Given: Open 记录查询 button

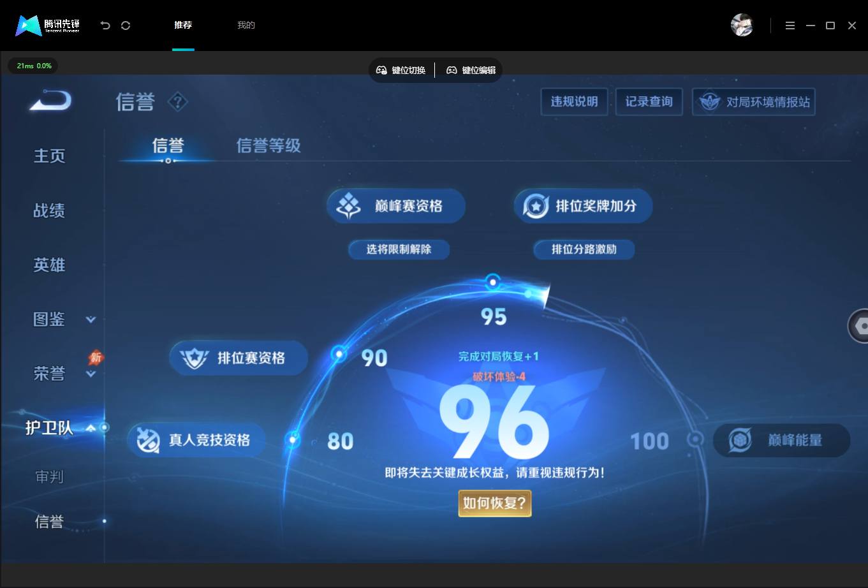Looking at the screenshot, I should point(649,102).
